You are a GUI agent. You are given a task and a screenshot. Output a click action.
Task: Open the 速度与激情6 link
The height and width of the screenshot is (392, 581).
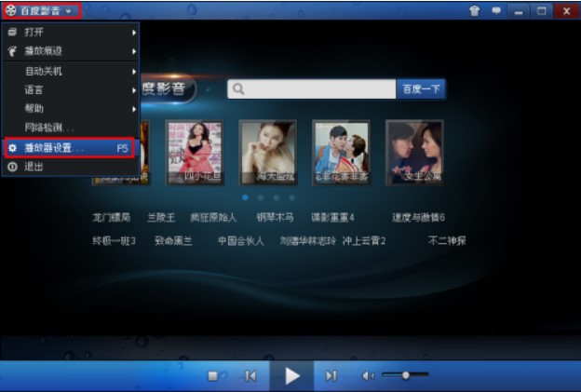pos(418,218)
